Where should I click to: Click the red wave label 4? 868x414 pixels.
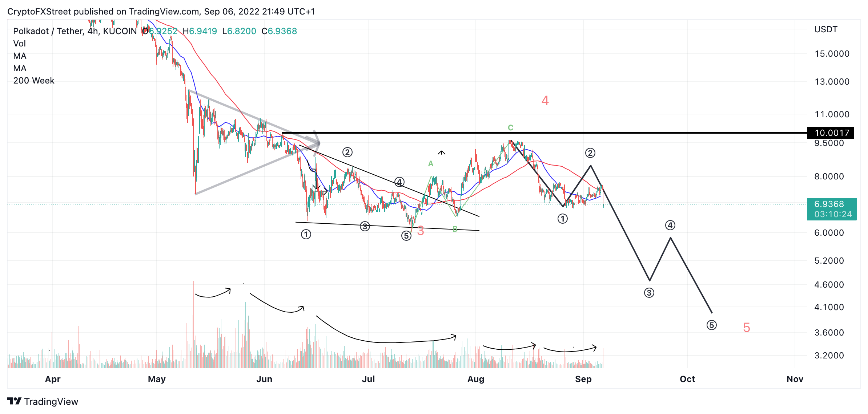545,100
